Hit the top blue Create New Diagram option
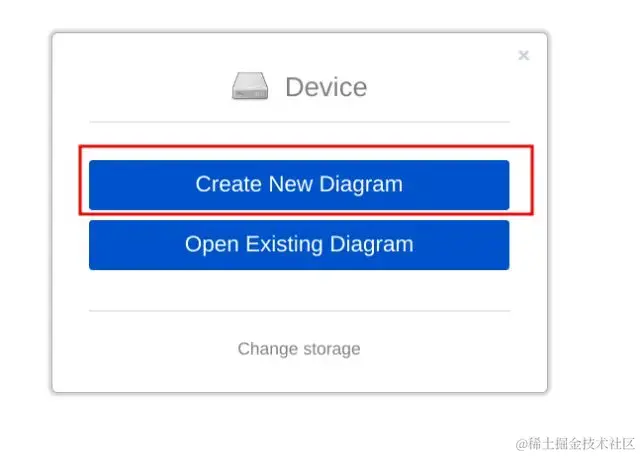The image size is (640, 456). (298, 185)
